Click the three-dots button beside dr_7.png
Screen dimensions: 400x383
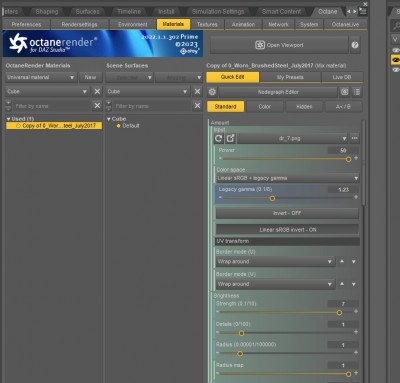(354, 138)
